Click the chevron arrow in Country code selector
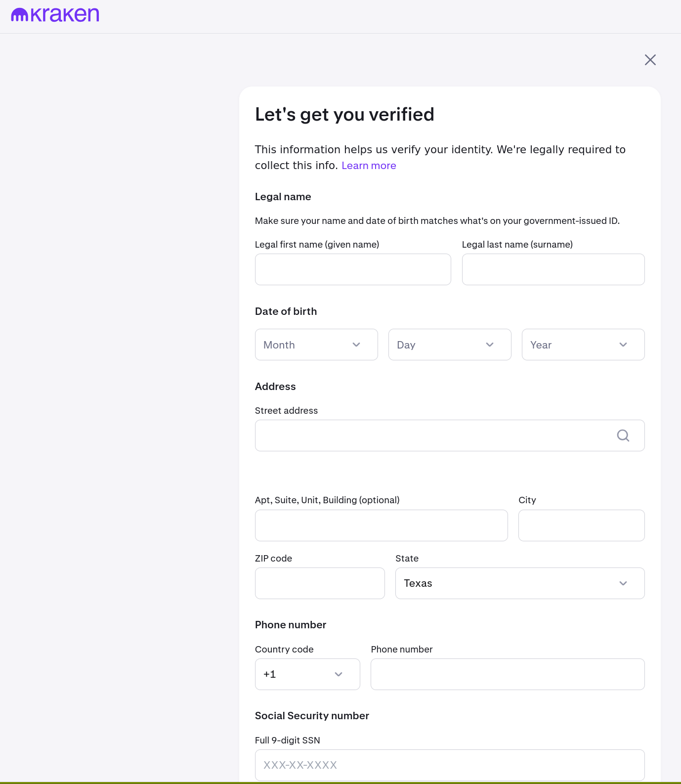Image resolution: width=681 pixels, height=784 pixels. pyautogui.click(x=339, y=674)
